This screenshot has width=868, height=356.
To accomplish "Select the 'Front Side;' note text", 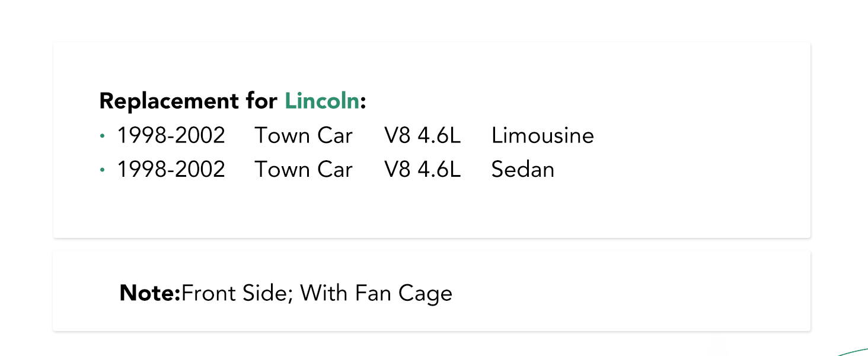I will click(x=238, y=293).
